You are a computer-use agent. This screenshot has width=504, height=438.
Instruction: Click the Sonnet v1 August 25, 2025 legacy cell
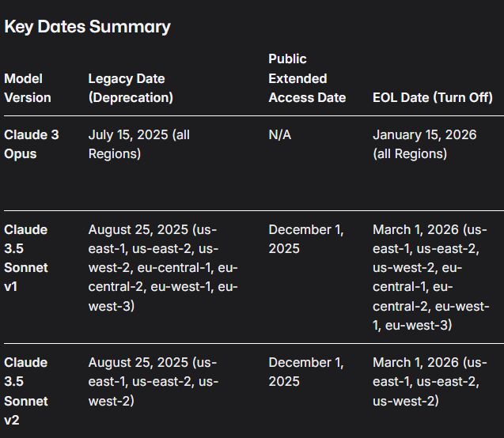[x=163, y=267]
